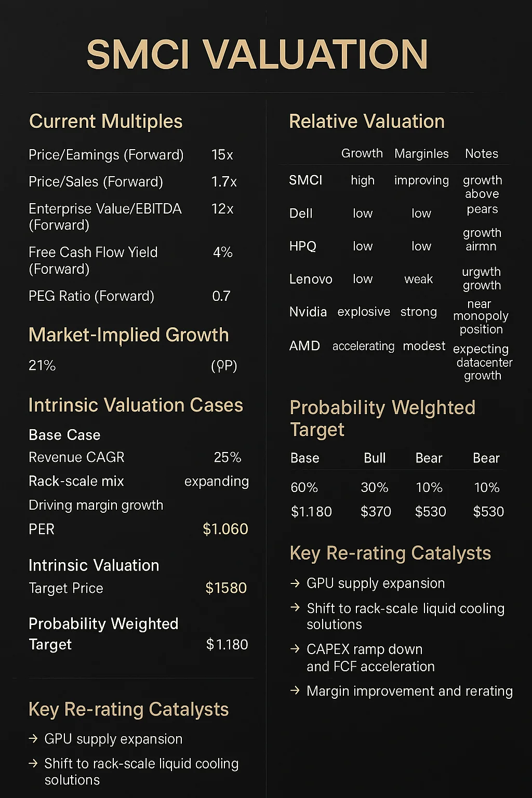Select the AMD row label
The width and height of the screenshot is (532, 798).
(304, 346)
